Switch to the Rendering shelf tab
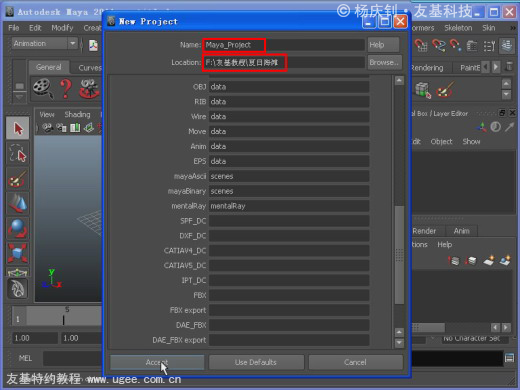Screen dimensions: 520x390 coord(428,68)
